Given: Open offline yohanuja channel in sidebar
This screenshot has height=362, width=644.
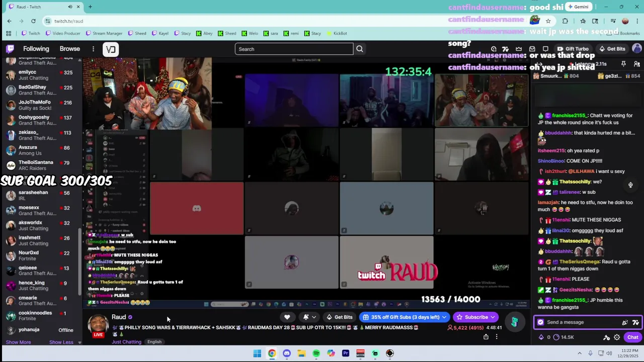Looking at the screenshot, I should [41, 330].
